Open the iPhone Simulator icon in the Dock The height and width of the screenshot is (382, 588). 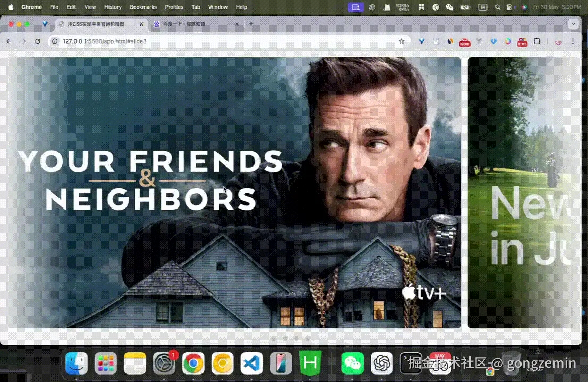coord(281,363)
